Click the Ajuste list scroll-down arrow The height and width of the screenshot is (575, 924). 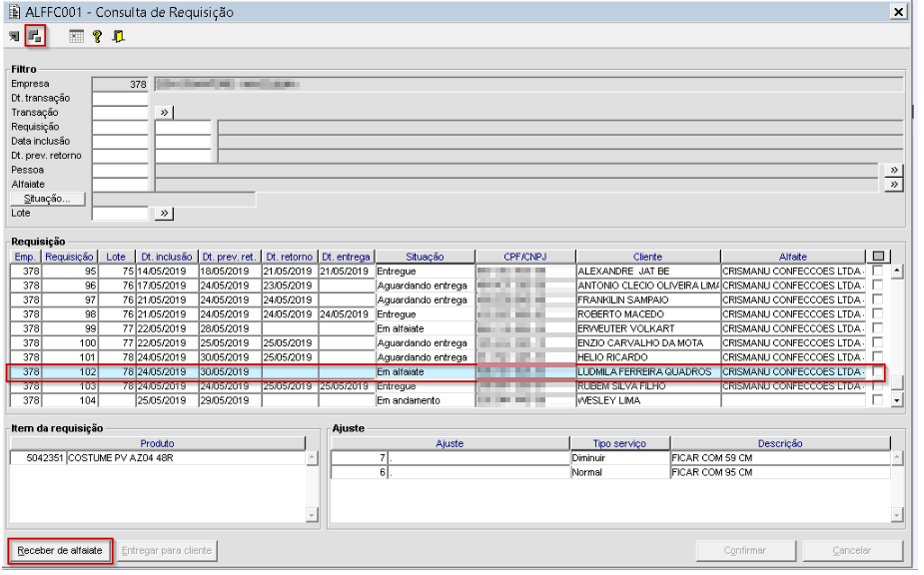(x=897, y=515)
